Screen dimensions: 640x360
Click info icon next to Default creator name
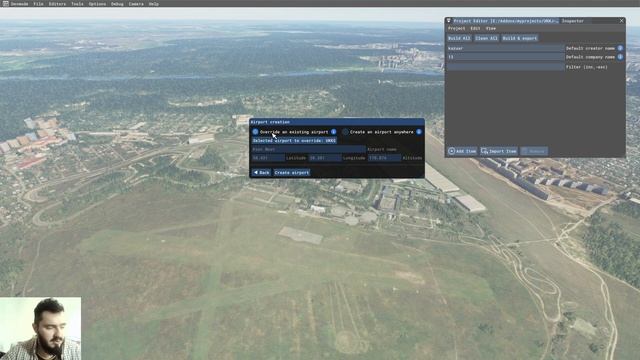point(620,48)
